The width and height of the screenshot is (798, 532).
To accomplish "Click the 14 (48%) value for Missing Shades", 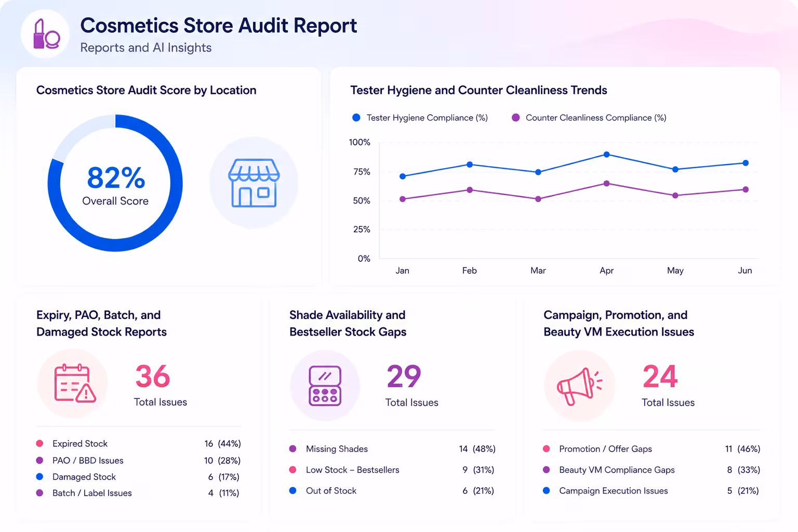I will click(x=477, y=449).
